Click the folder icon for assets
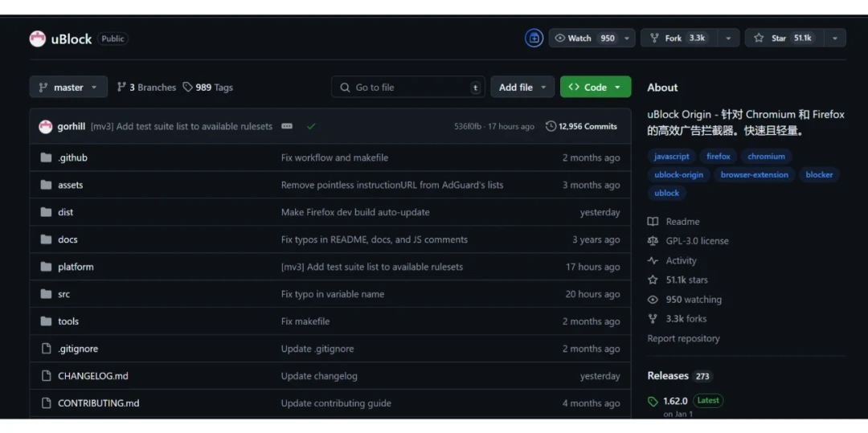Viewport: 868px width, 433px height. (x=46, y=185)
